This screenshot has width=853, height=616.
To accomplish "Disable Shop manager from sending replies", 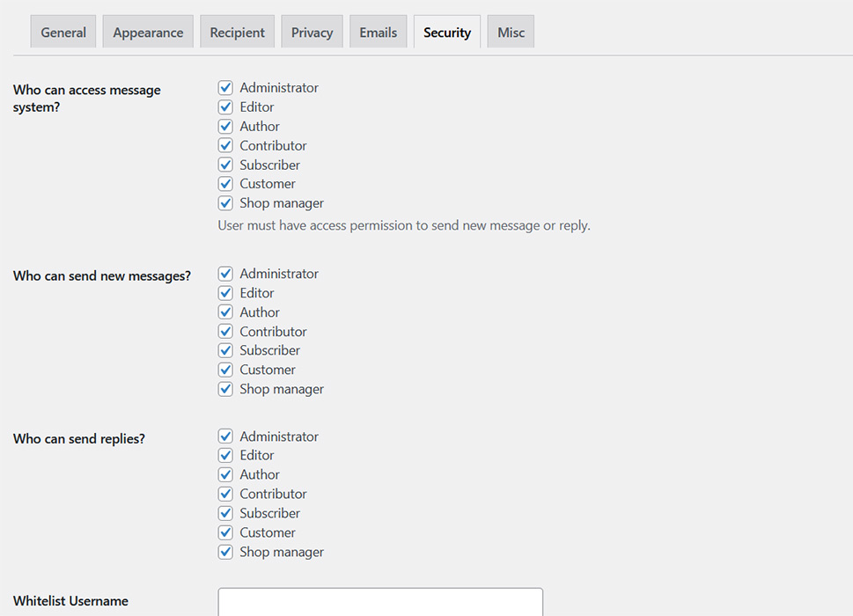I will click(x=225, y=552).
